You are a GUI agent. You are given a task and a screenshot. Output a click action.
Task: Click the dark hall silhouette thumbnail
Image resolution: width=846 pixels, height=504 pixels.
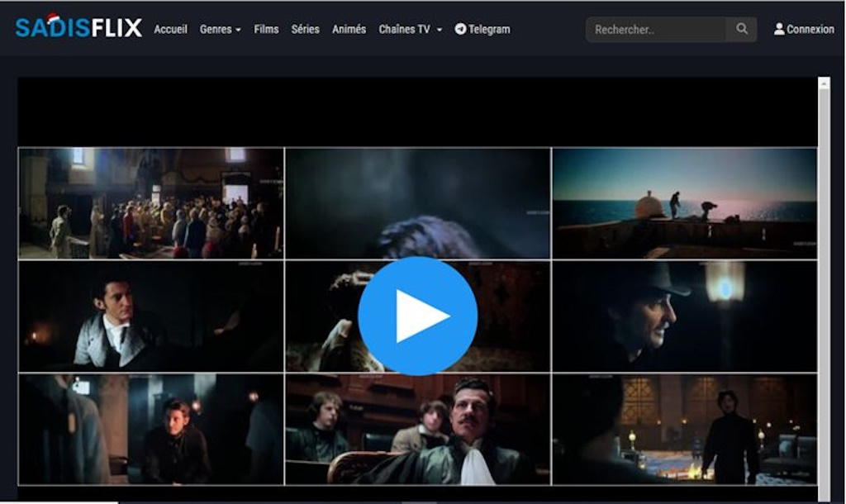click(685, 430)
